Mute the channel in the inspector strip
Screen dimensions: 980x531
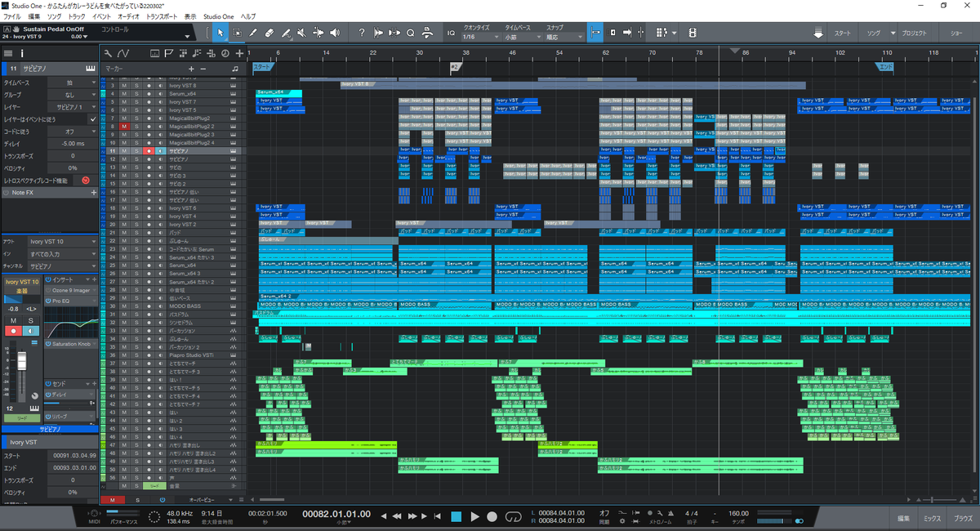14,321
